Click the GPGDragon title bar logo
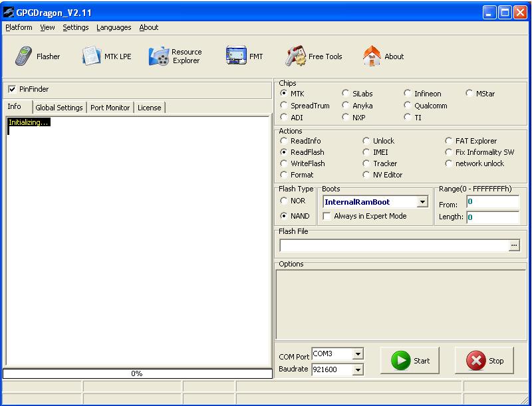 pos(9,13)
